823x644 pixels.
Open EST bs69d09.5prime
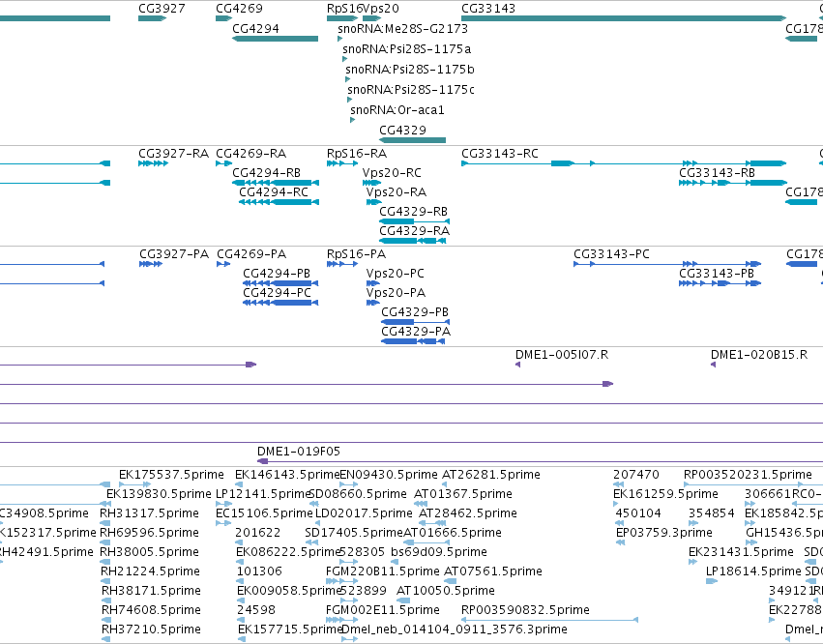439,553
